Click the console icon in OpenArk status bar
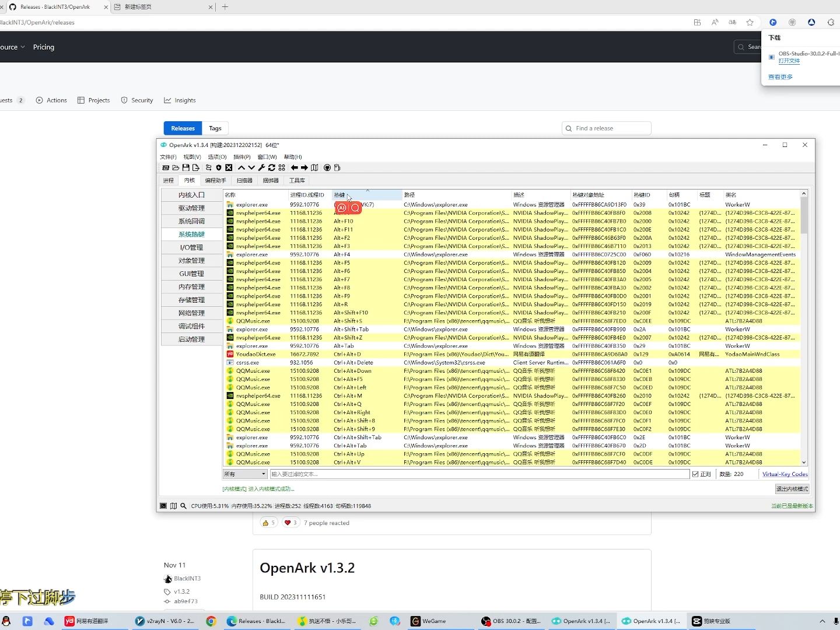The height and width of the screenshot is (630, 840). [x=163, y=506]
